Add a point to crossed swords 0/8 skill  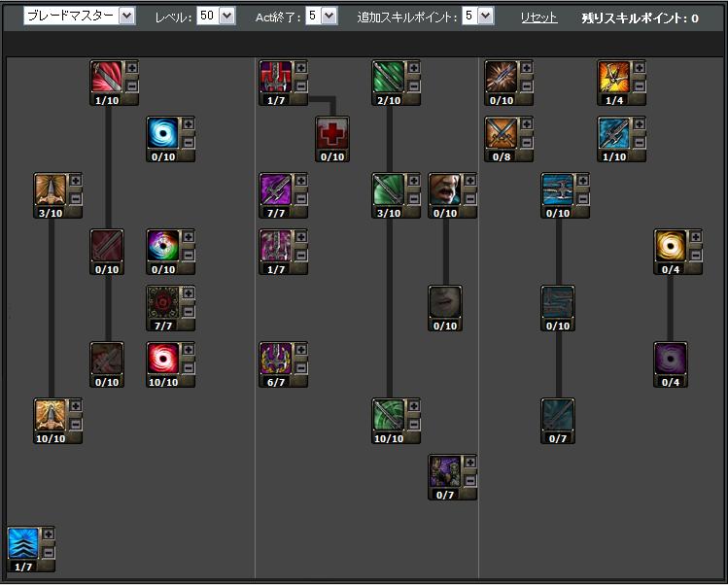(527, 124)
